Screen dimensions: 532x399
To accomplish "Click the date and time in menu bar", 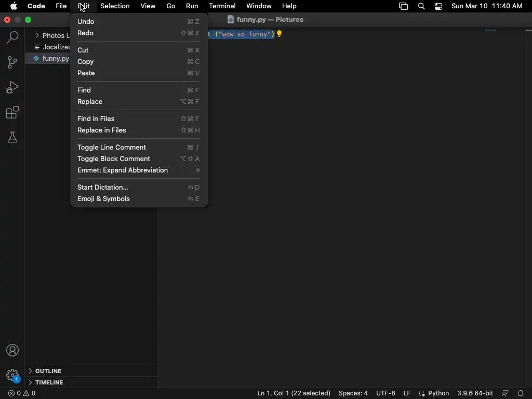I will (x=487, y=6).
